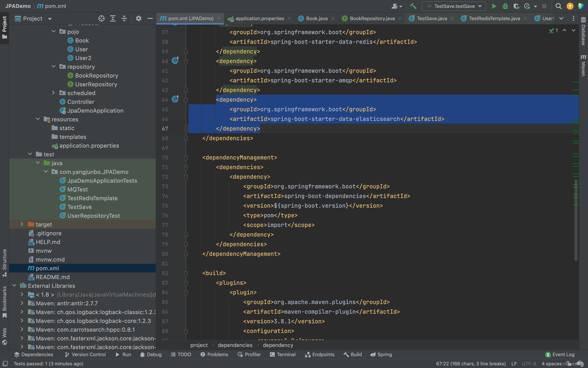The width and height of the screenshot is (588, 368).
Task: Expand the Maven: antlr:antlr:2.7.7 library
Action: 22,303
